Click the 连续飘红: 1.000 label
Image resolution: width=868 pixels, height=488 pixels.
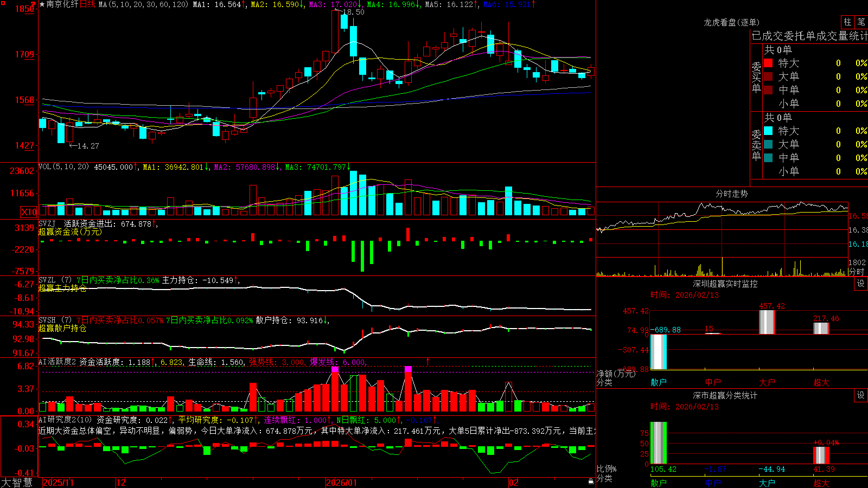(296, 420)
